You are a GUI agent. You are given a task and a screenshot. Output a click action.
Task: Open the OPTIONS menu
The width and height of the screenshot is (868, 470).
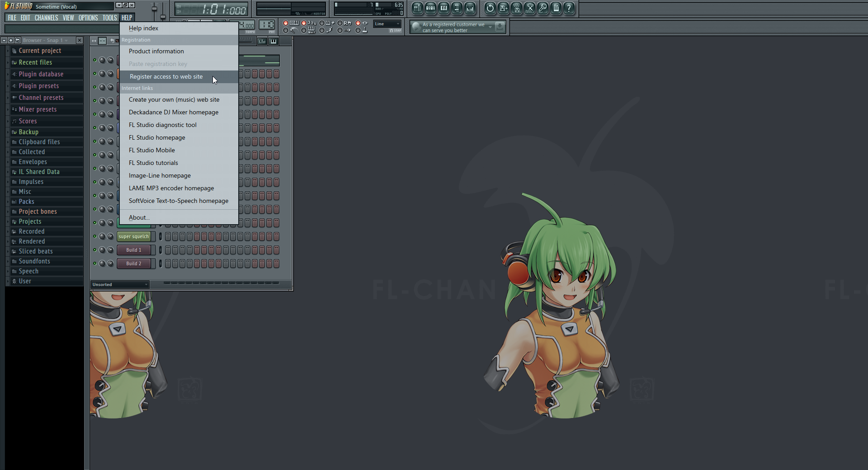(88, 18)
